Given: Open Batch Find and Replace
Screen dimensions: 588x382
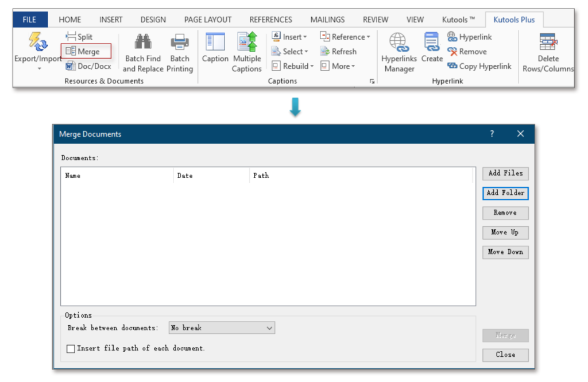Looking at the screenshot, I should click(x=142, y=52).
